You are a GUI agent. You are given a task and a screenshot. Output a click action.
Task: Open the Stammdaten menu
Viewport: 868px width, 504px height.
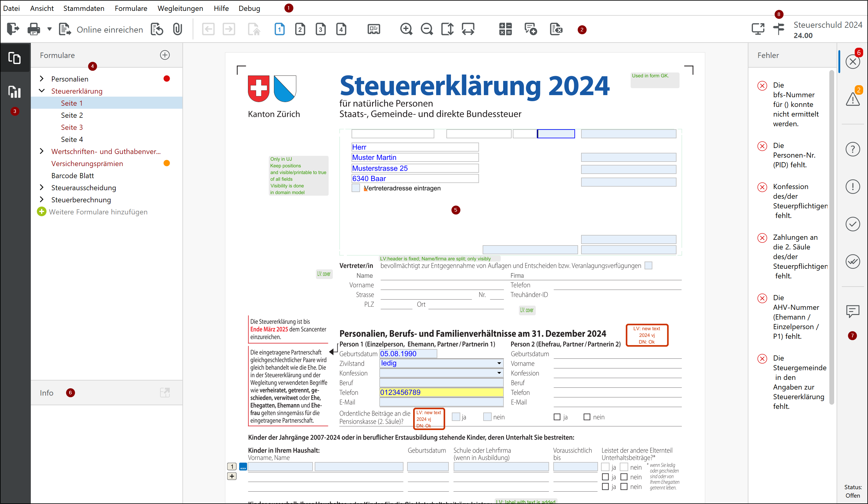[x=84, y=8]
